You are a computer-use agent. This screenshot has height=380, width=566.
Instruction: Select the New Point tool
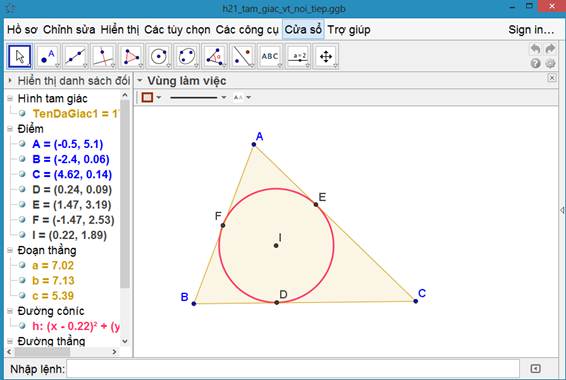(48, 56)
